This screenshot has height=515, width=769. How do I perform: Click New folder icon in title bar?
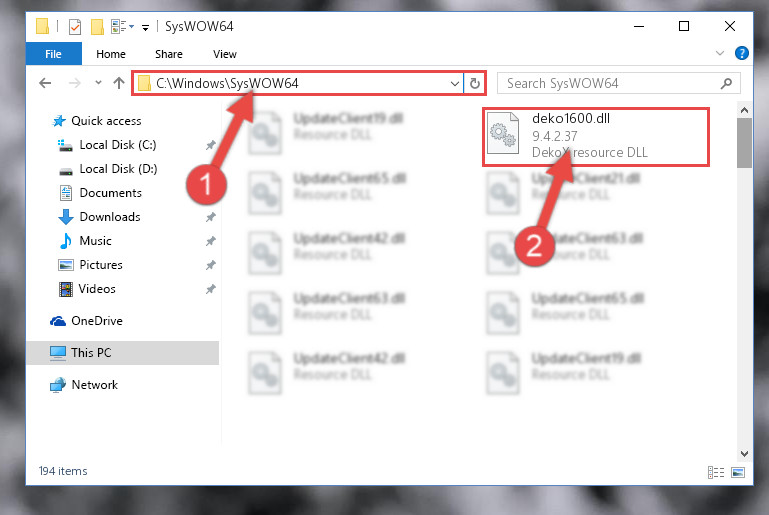click(97, 26)
